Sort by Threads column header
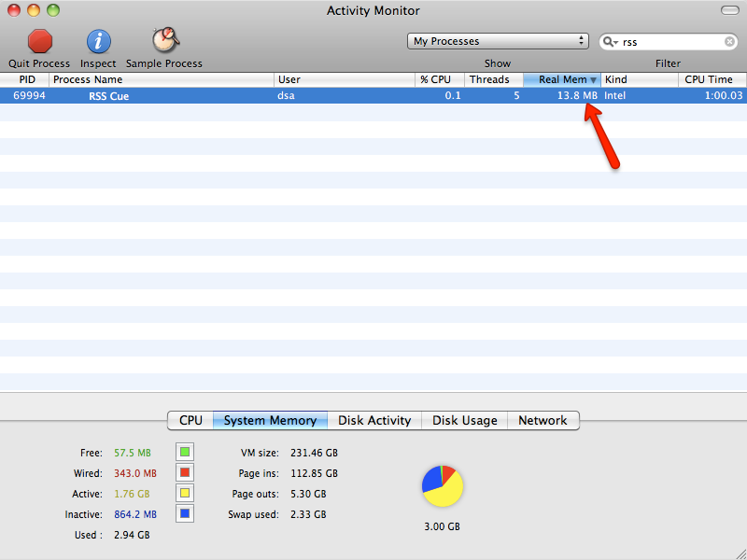747x560 pixels. 494,79
